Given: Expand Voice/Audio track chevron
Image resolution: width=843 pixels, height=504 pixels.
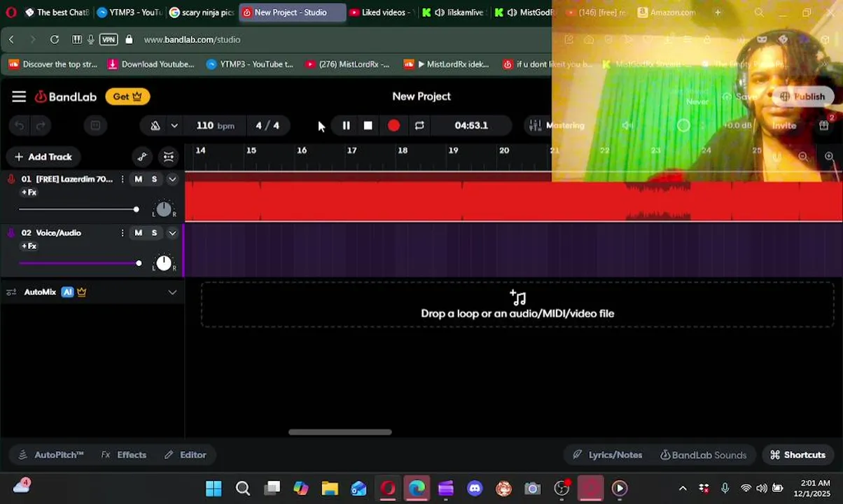Looking at the screenshot, I should tap(172, 233).
